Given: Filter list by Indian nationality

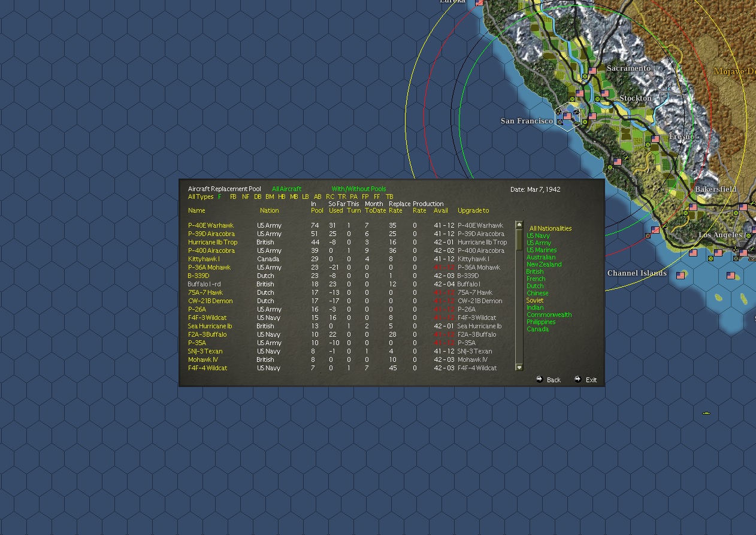Looking at the screenshot, I should pos(535,307).
